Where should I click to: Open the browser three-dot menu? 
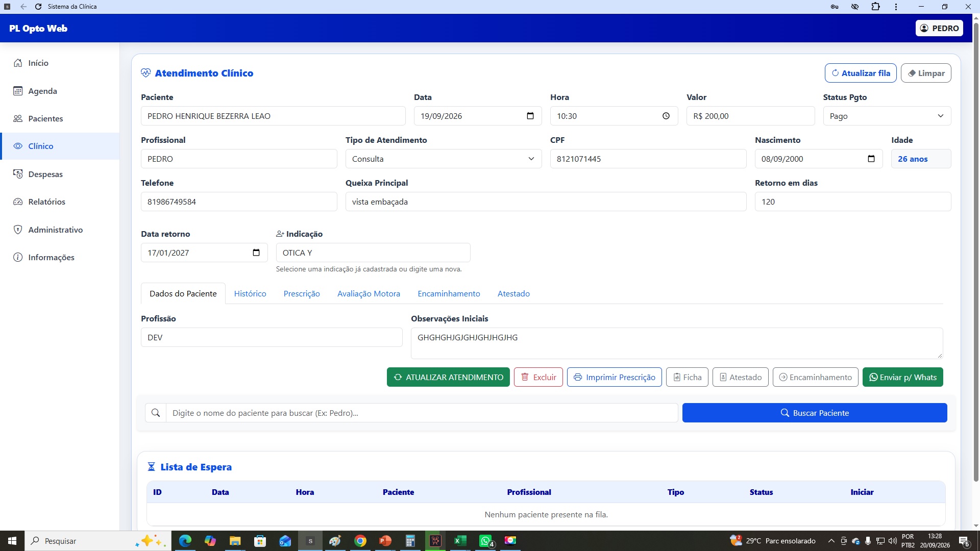point(896,7)
